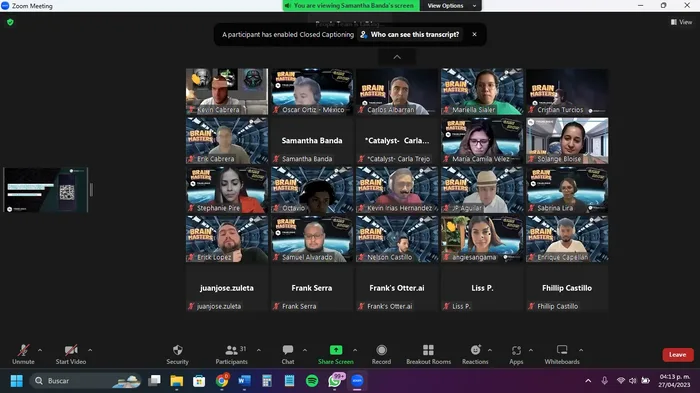Expand View Options dropdown
Screen dimensions: 700x393
click(451, 6)
